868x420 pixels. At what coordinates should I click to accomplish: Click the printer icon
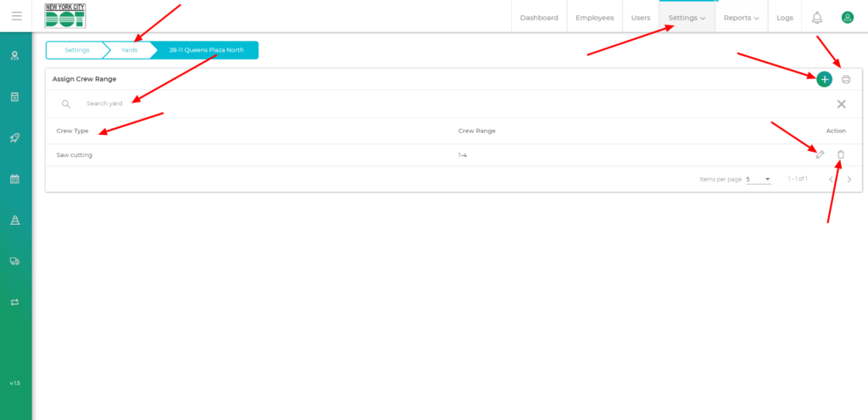click(846, 79)
